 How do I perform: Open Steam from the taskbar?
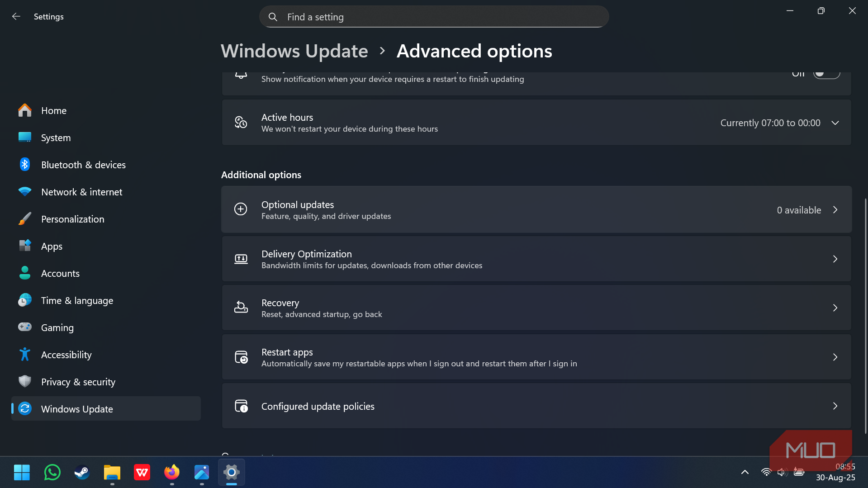click(x=82, y=473)
